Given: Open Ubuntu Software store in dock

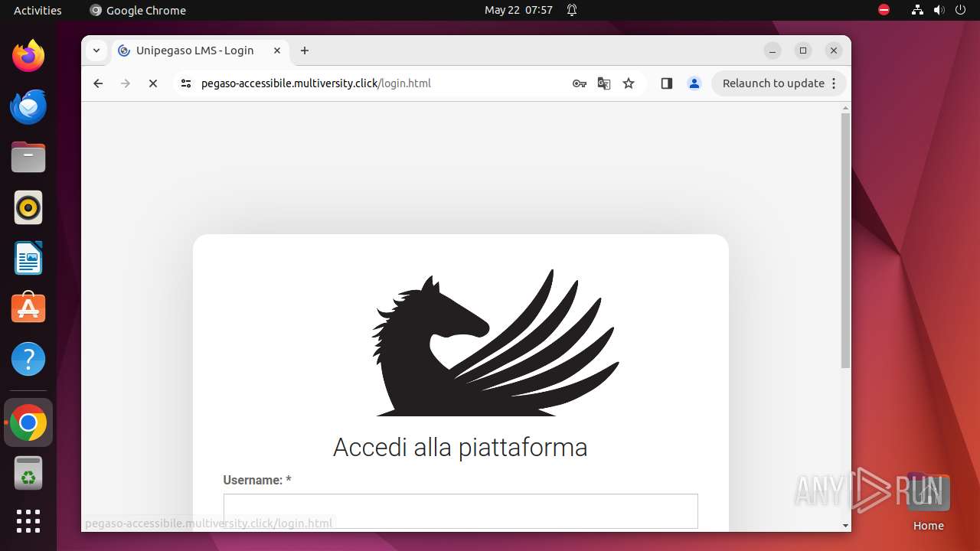Looking at the screenshot, I should (28, 308).
